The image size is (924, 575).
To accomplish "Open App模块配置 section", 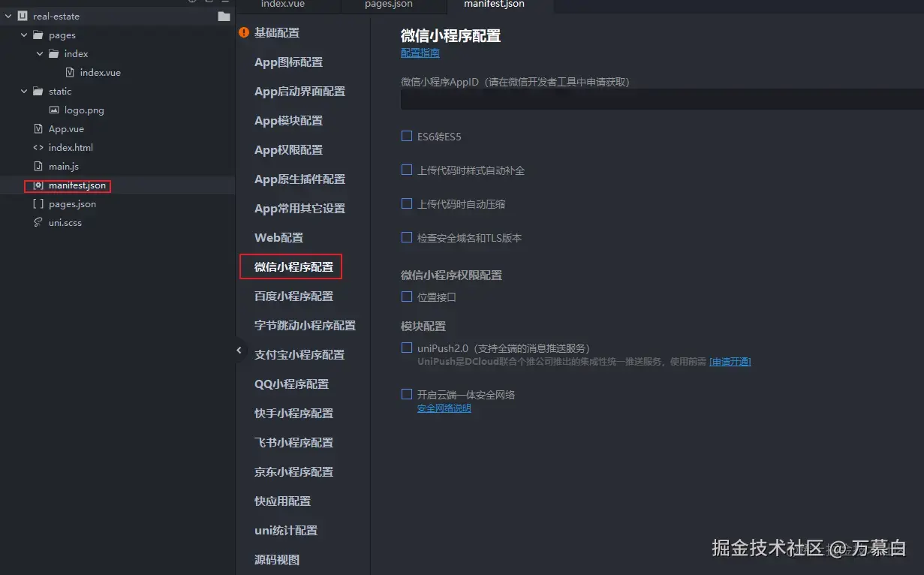I will pyautogui.click(x=288, y=121).
